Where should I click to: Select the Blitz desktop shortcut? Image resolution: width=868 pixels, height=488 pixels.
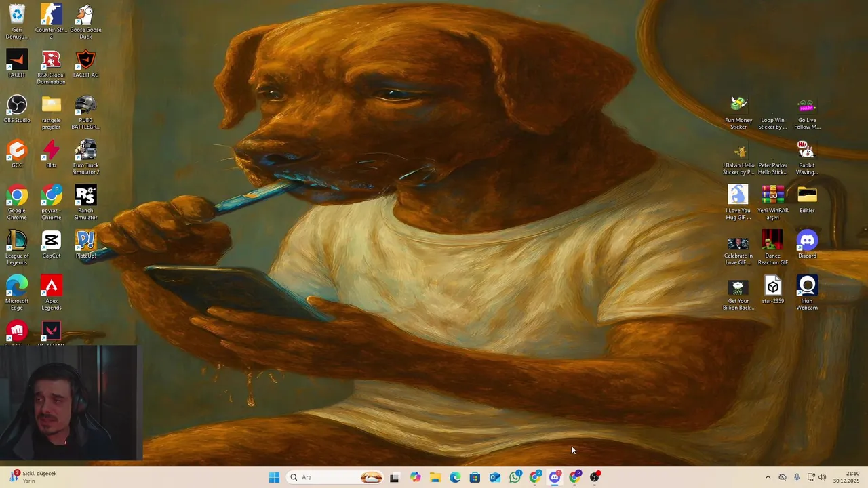pyautogui.click(x=51, y=155)
